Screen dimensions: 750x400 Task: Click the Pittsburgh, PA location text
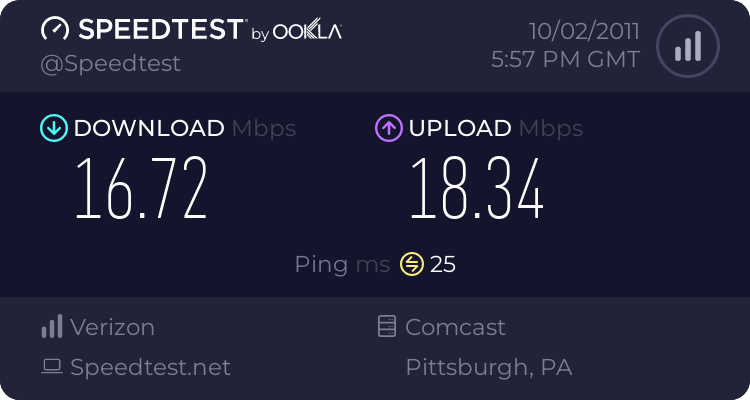tap(488, 367)
